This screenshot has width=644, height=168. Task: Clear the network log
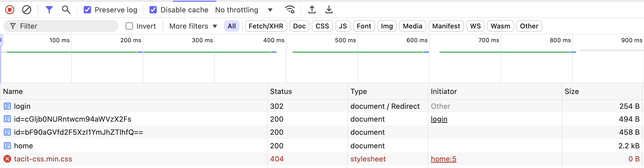point(26,10)
